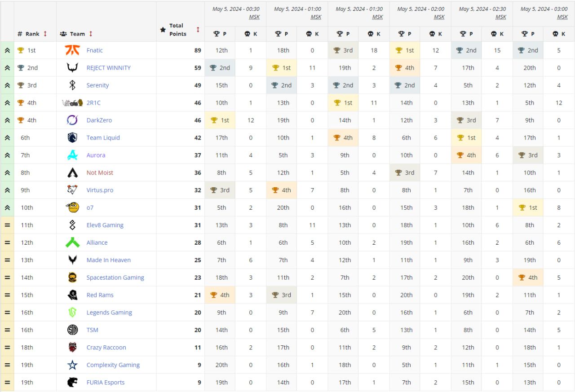
Task: Click the Alliance team logo
Action: 72,242
